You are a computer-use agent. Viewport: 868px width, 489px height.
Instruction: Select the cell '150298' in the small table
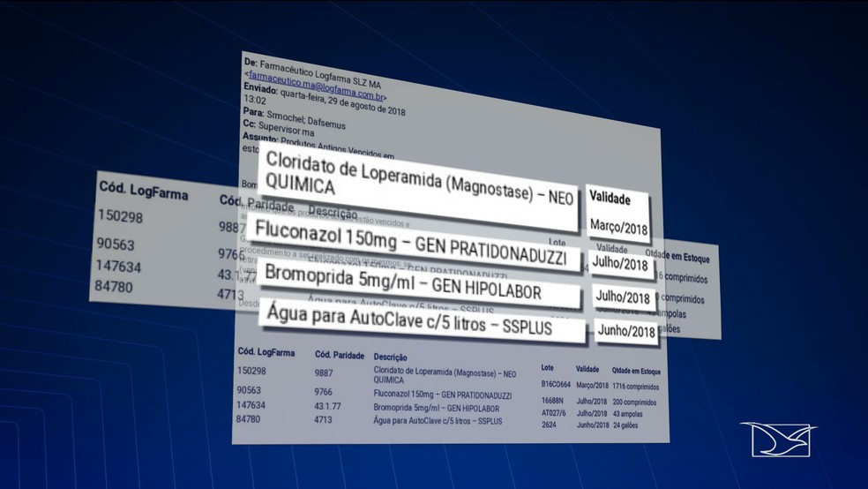click(251, 371)
